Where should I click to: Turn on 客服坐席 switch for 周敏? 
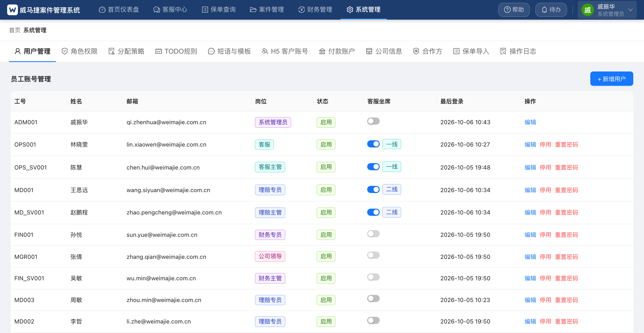click(x=373, y=298)
